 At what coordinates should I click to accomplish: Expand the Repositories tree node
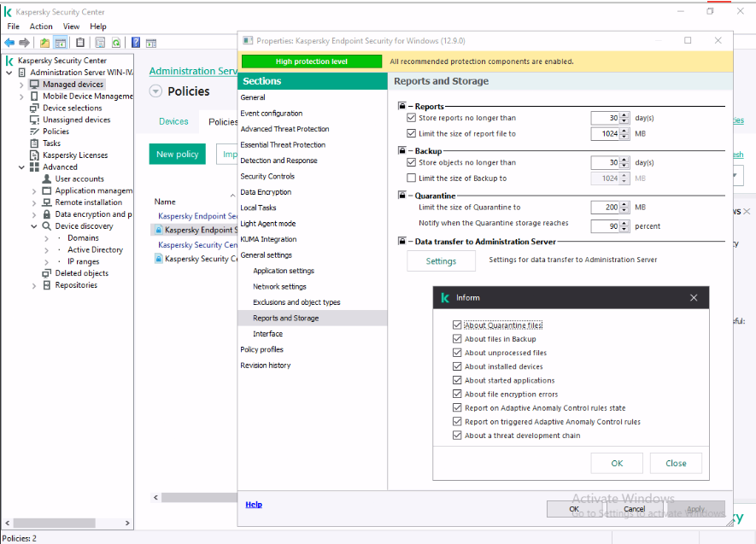(x=34, y=286)
